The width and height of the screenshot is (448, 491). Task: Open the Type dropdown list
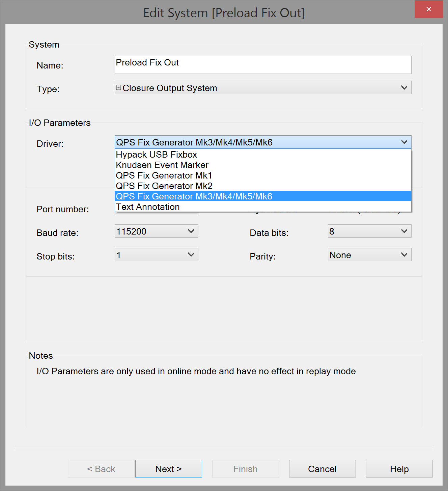click(404, 88)
